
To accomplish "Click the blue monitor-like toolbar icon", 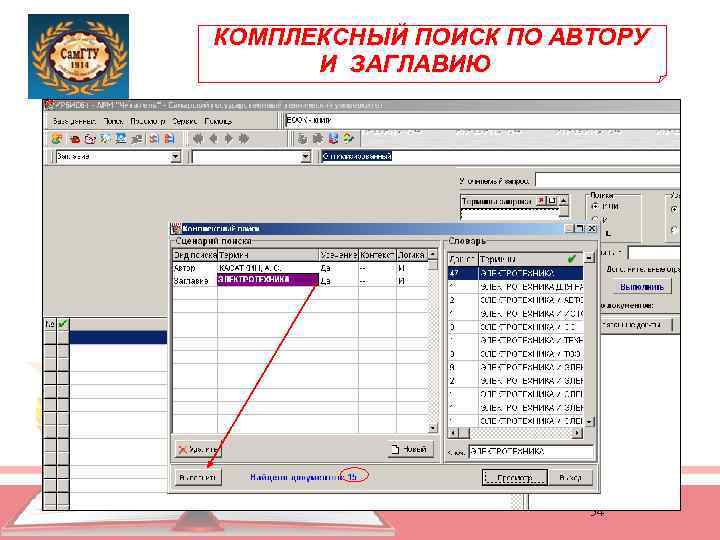I will [121, 138].
